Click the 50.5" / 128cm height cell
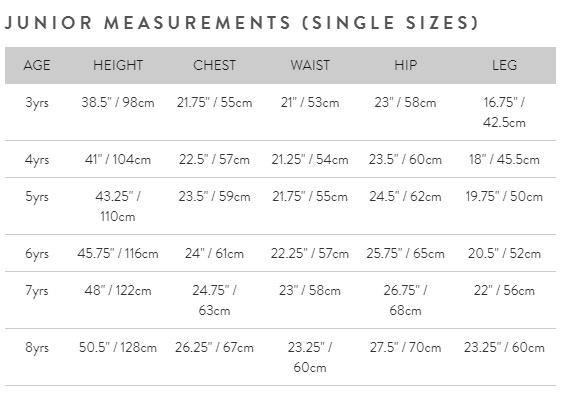The width and height of the screenshot is (567, 413). [118, 348]
